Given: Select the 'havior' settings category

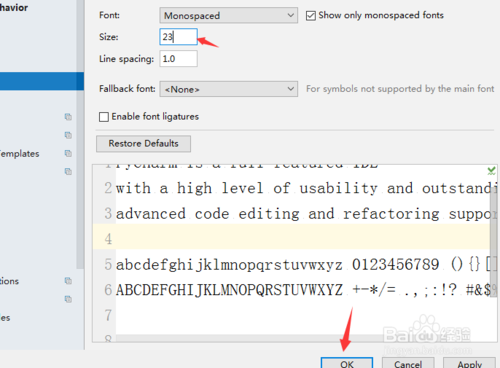Looking at the screenshot, I should click(x=14, y=7).
